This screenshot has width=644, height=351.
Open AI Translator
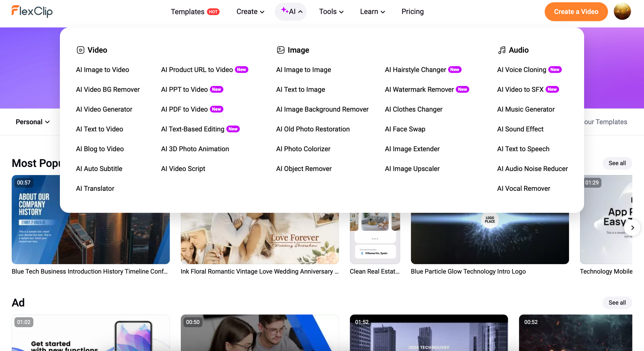(95, 189)
